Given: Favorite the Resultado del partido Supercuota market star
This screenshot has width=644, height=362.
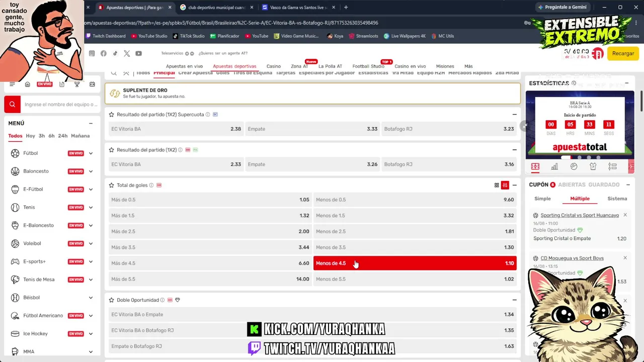Looking at the screenshot, I should click(112, 115).
